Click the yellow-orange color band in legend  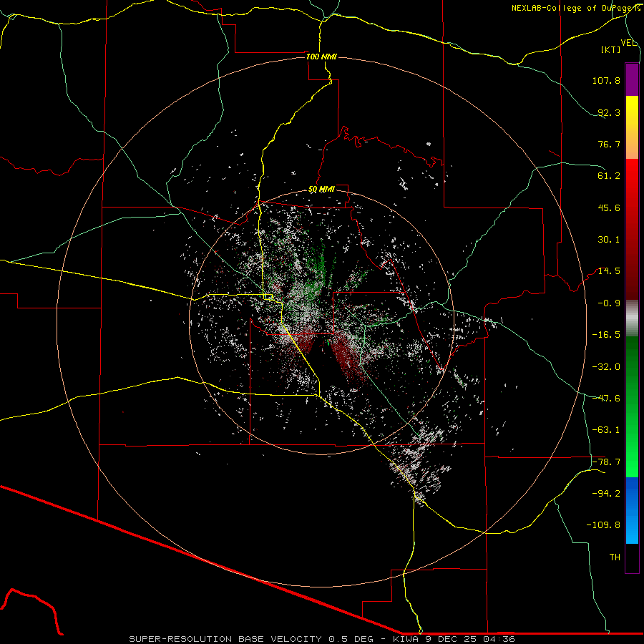click(x=632, y=127)
